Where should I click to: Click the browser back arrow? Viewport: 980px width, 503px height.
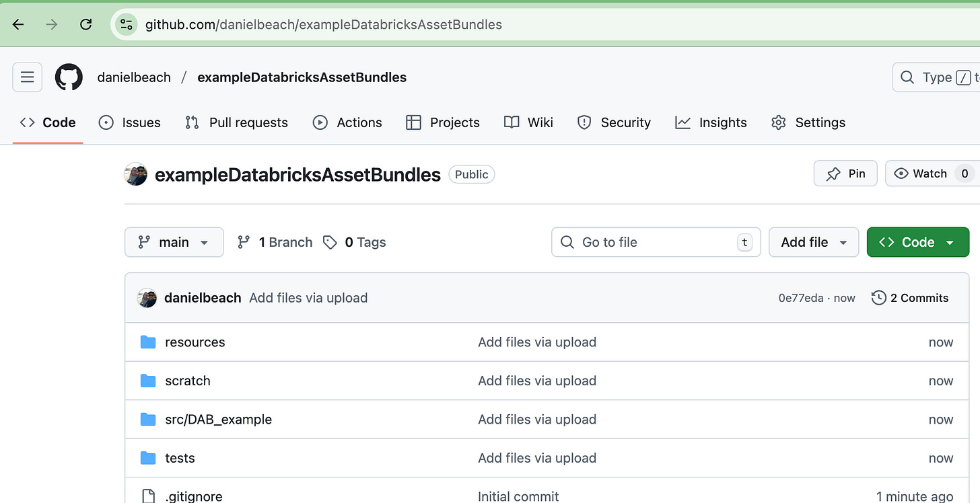click(x=18, y=25)
